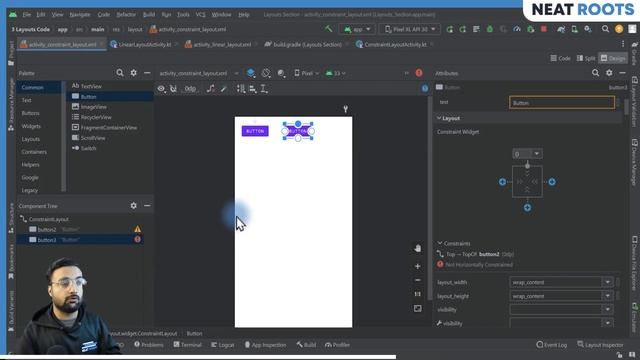This screenshot has width=640, height=360.
Task: Click the zoom to fit screen icon
Action: click(418, 309)
